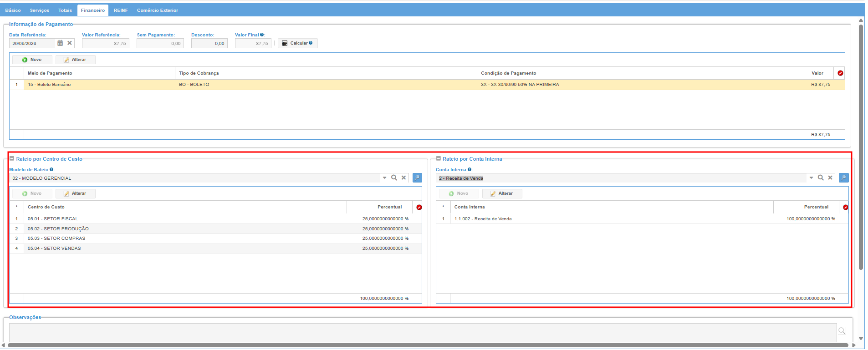868x350 pixels.
Task: Clear the Data Referência date
Action: (x=70, y=43)
